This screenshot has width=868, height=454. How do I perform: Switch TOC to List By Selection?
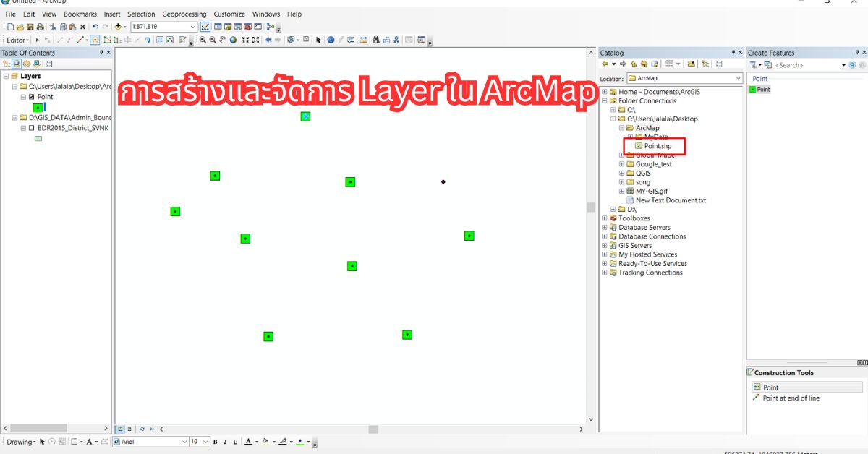point(35,64)
